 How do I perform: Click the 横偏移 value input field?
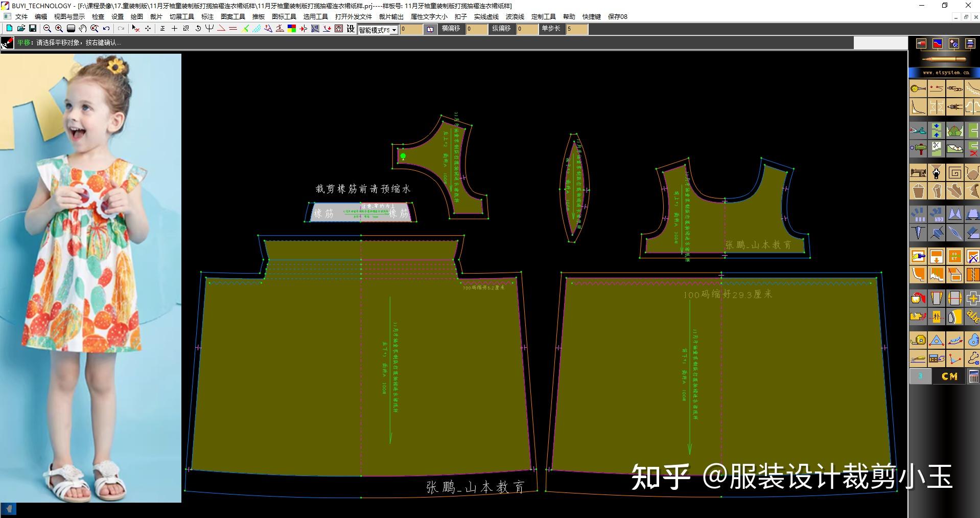pyautogui.click(x=477, y=30)
